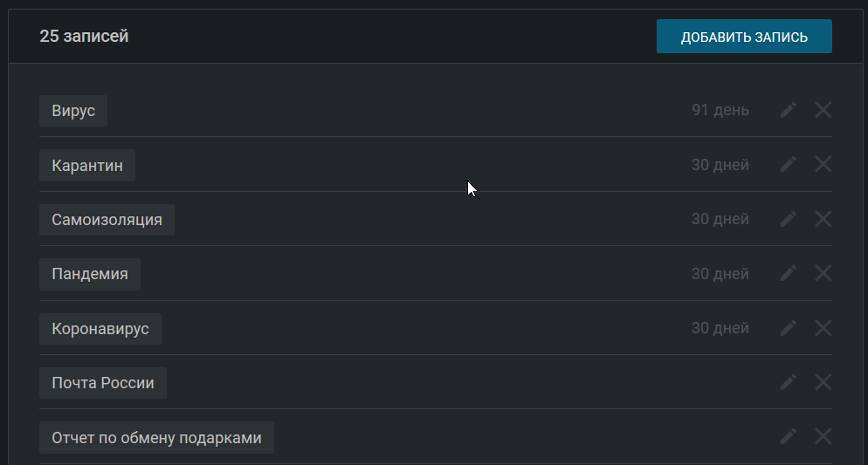Click the Коронавирус tag label
Screen dimensions: 868x465
point(100,329)
